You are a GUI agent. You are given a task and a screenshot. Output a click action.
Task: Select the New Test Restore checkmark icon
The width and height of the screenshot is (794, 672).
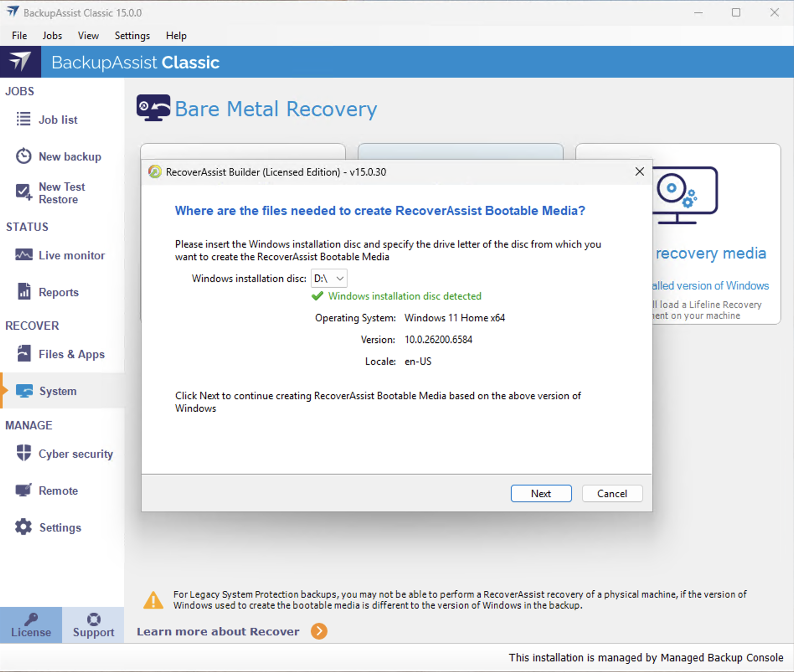click(x=23, y=192)
